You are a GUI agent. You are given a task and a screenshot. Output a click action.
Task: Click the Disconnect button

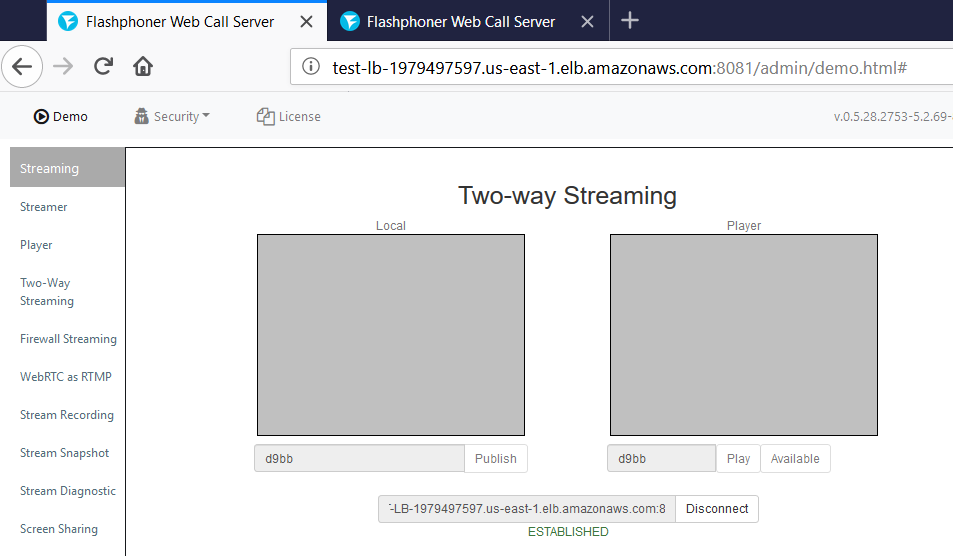(717, 509)
